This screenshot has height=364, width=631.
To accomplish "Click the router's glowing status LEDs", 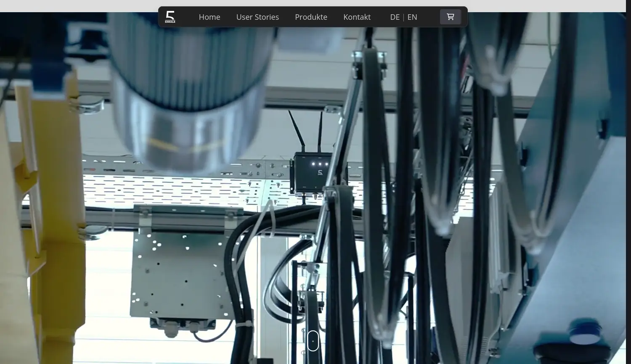I will [x=320, y=164].
